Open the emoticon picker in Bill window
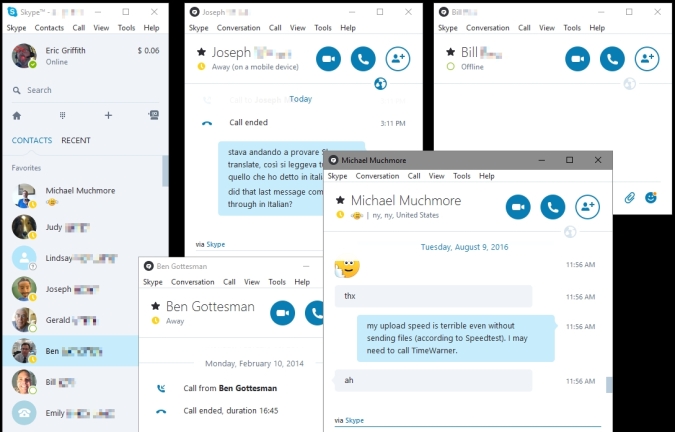The height and width of the screenshot is (432, 675). click(651, 197)
